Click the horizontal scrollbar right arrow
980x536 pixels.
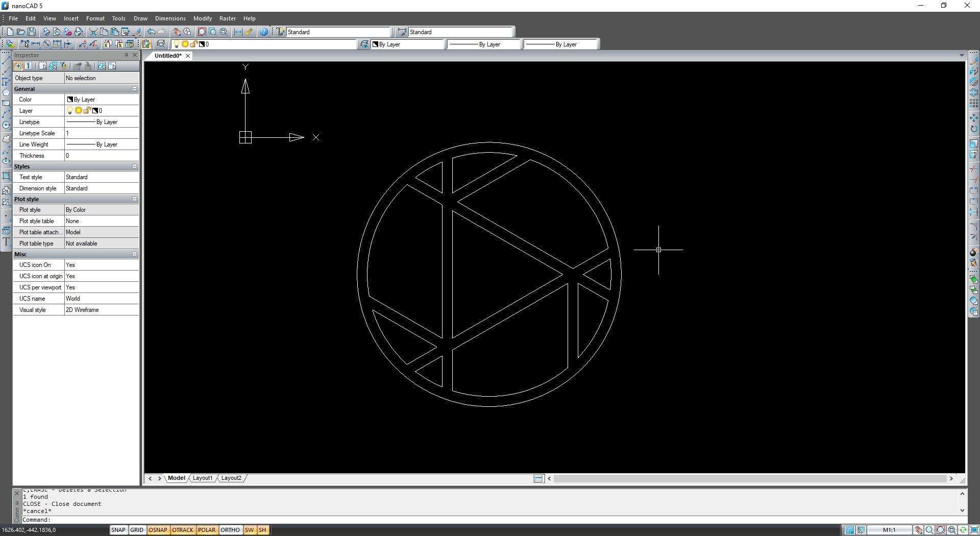951,479
